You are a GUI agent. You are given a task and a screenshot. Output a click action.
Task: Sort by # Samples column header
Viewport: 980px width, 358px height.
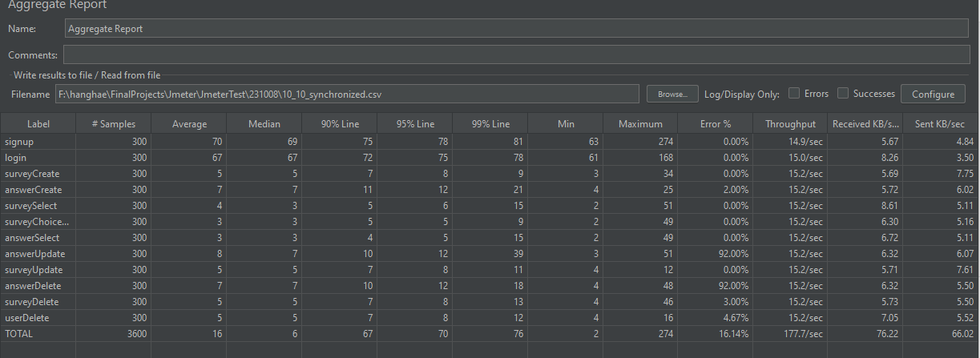[x=114, y=124]
